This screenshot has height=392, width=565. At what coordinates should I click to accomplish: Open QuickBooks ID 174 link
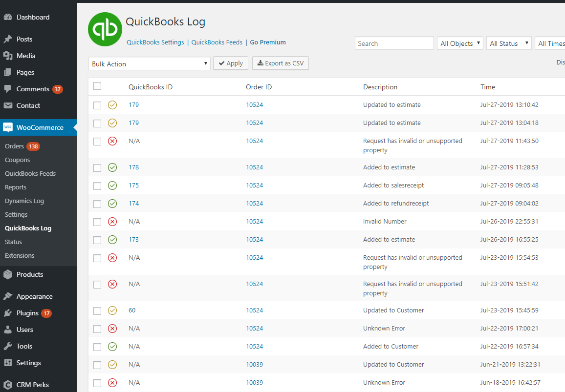(x=134, y=204)
